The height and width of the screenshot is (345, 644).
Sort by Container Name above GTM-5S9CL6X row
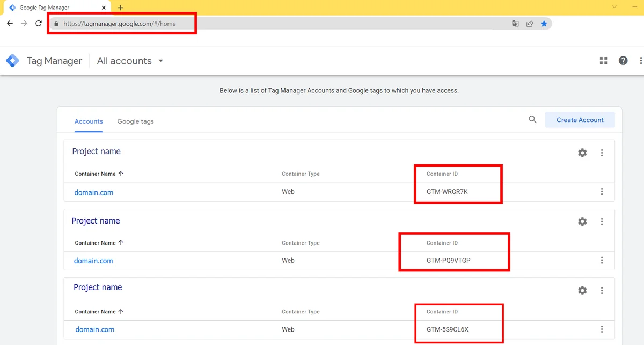[x=99, y=312]
